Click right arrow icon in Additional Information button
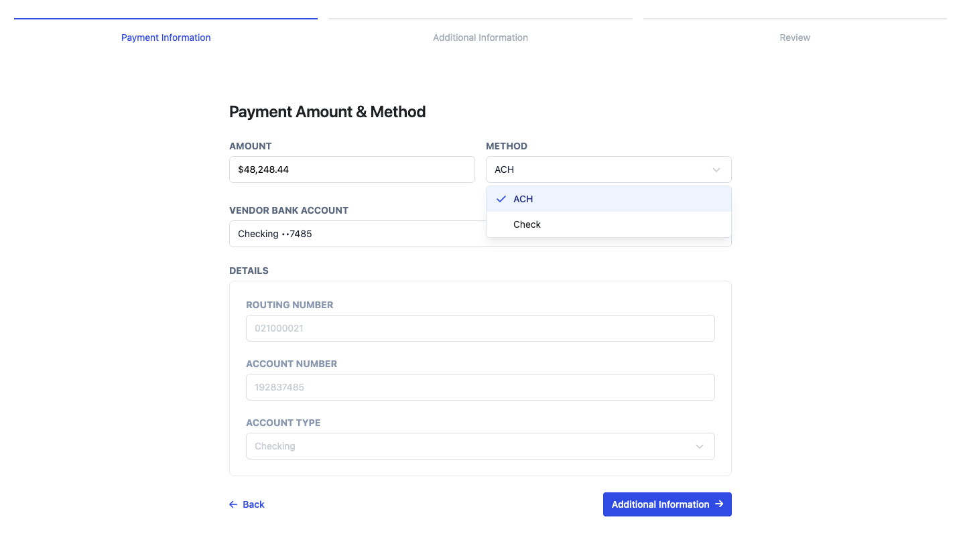Screen dimensions: 961x560 tap(719, 504)
